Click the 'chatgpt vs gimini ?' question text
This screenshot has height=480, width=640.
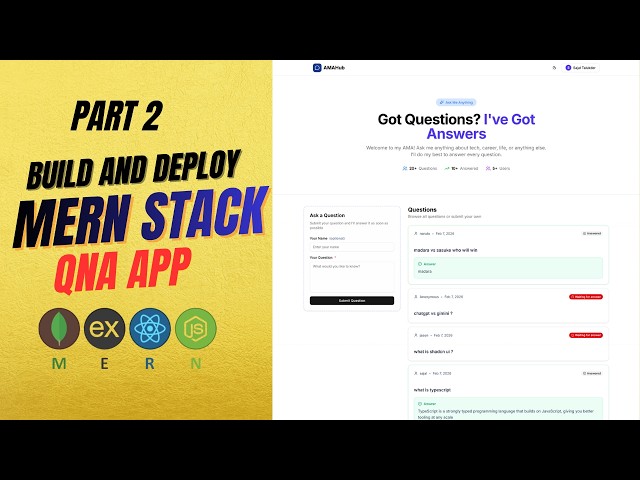tap(433, 313)
